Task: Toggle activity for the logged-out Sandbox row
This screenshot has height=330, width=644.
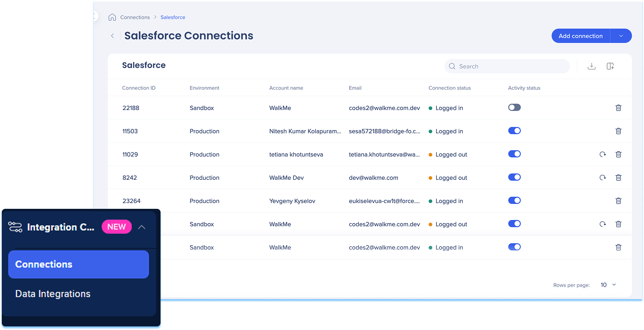Action: 514,224
